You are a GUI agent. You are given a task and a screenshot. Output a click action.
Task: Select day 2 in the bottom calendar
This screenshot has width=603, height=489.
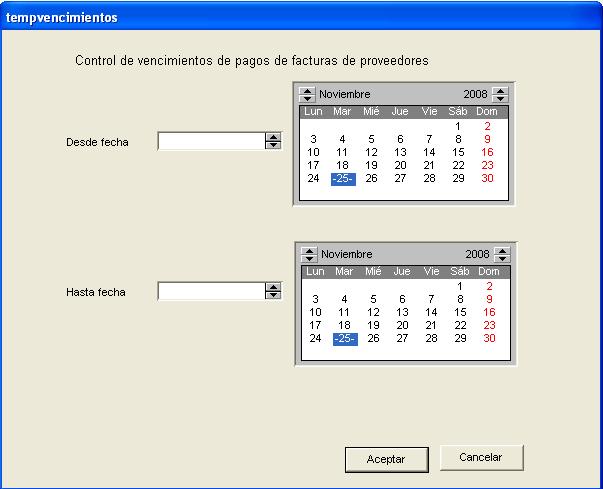[x=489, y=286]
